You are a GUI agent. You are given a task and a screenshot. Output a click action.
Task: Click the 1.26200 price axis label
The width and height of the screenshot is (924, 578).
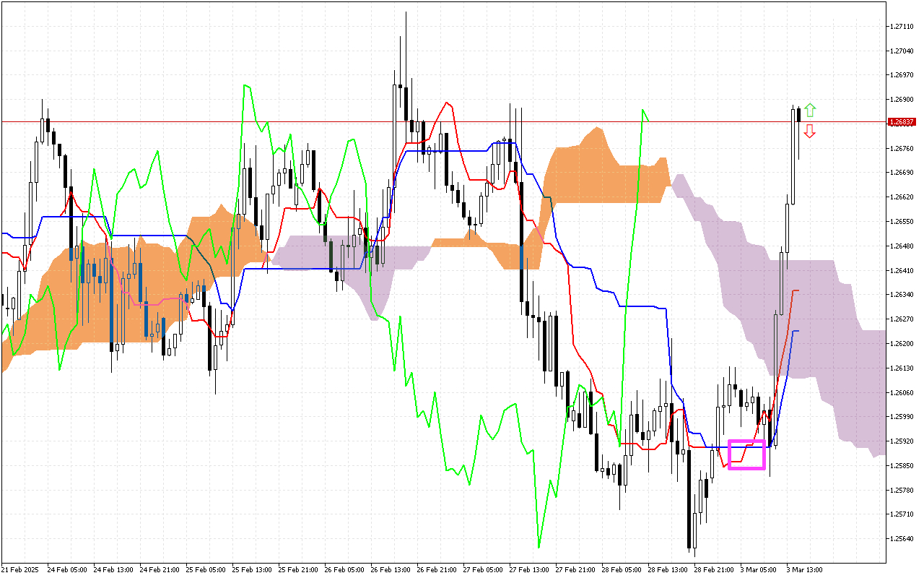point(902,344)
